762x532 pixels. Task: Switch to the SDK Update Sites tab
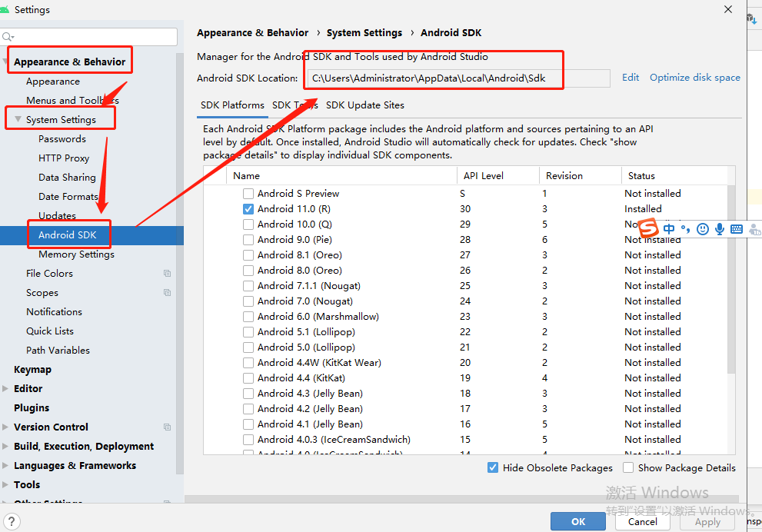click(x=365, y=105)
